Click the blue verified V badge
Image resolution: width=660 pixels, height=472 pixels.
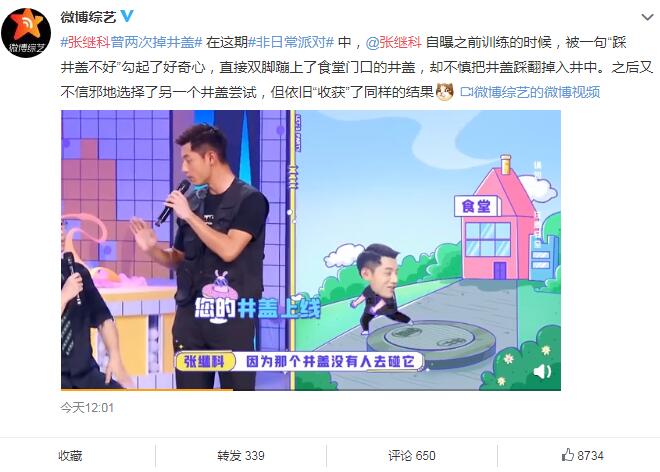click(127, 16)
